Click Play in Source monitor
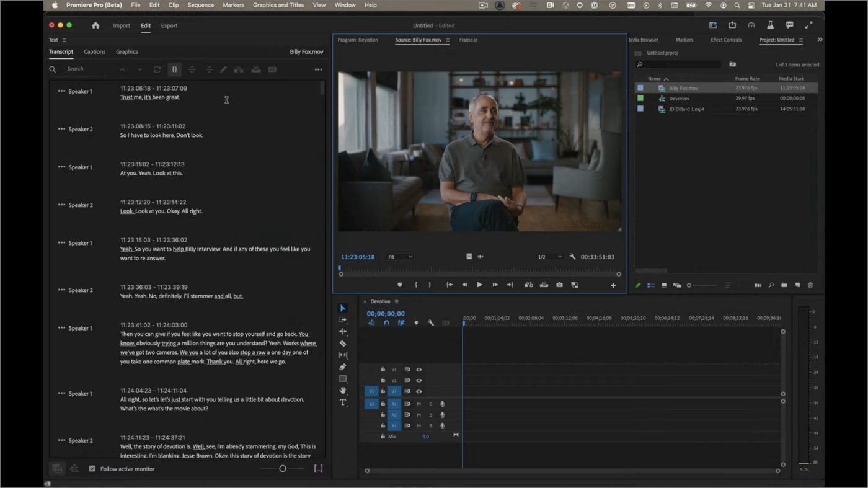868x488 pixels. coord(479,285)
